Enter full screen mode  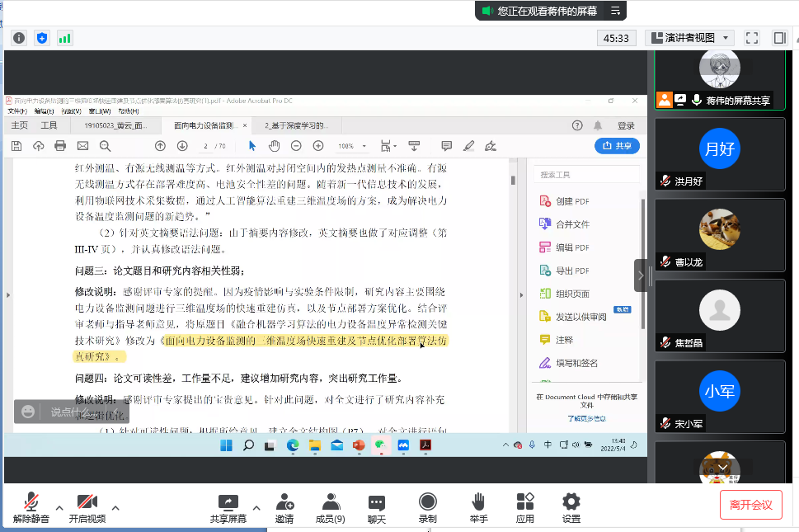pyautogui.click(x=751, y=38)
